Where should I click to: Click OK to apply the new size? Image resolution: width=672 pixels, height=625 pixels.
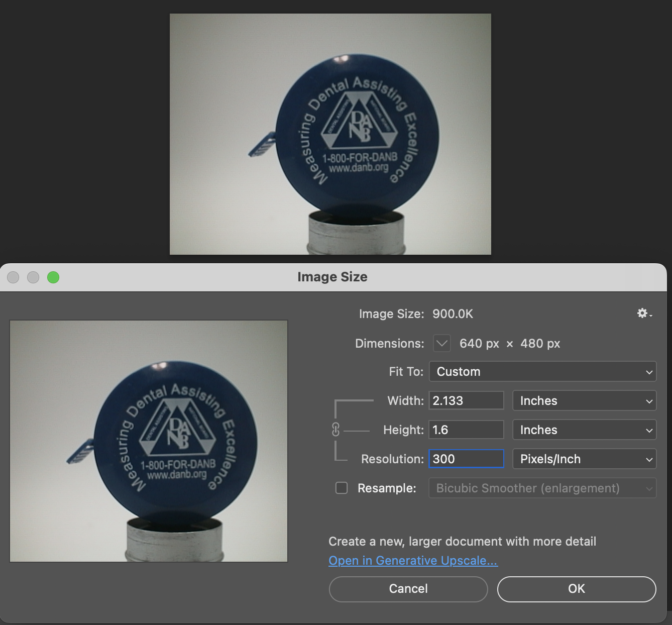[576, 589]
